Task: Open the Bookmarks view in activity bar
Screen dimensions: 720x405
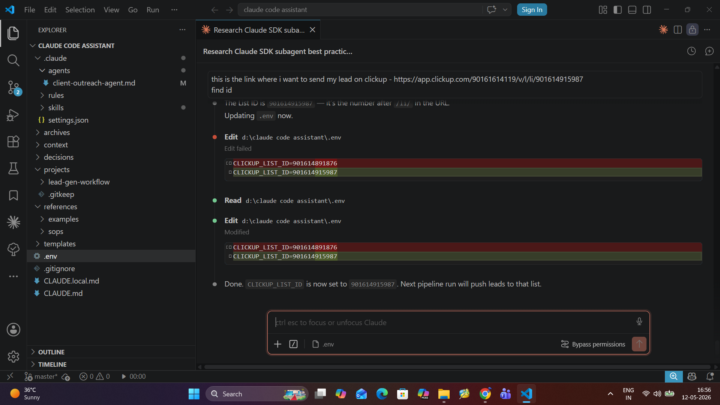Action: [x=13, y=196]
